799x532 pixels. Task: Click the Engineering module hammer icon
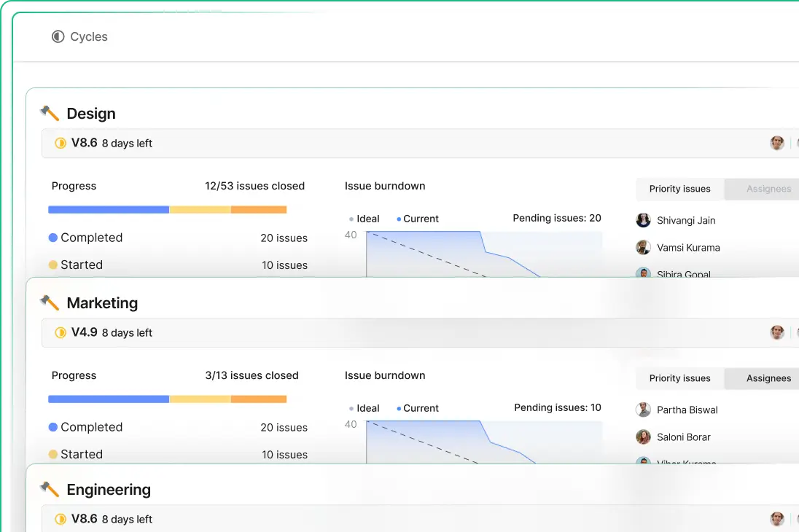pos(50,489)
